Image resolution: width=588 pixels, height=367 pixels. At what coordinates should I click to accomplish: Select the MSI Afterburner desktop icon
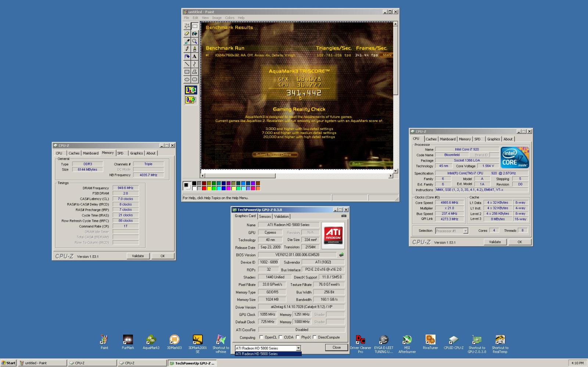(407, 343)
